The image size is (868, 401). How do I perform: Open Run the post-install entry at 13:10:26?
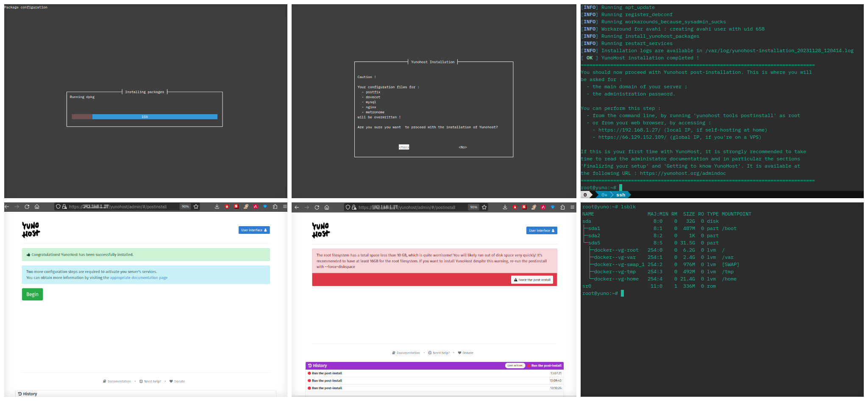pos(434,388)
